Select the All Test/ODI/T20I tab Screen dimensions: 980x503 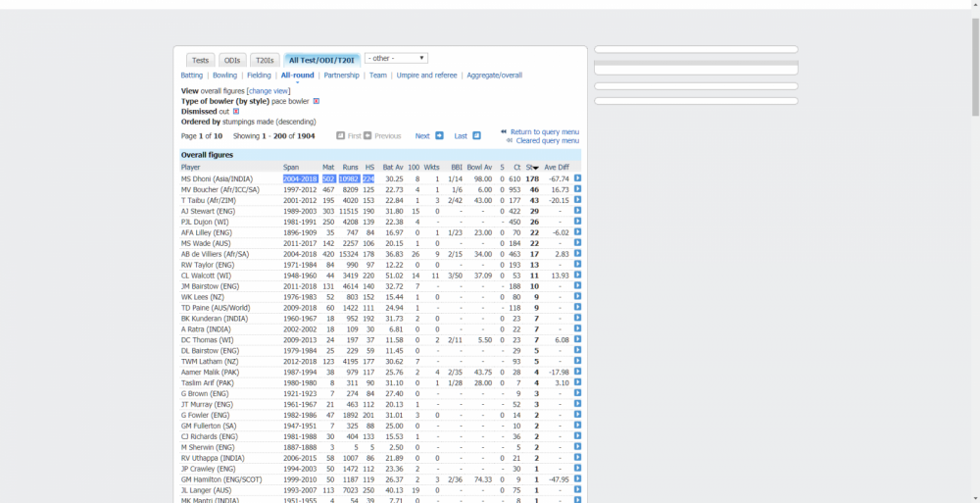[321, 60]
